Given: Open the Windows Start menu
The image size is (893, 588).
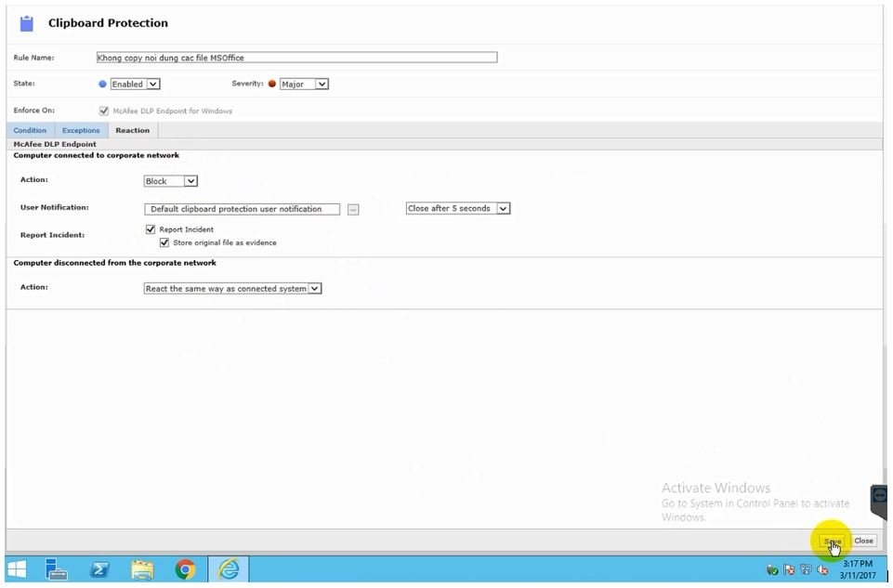Looking at the screenshot, I should (x=17, y=569).
